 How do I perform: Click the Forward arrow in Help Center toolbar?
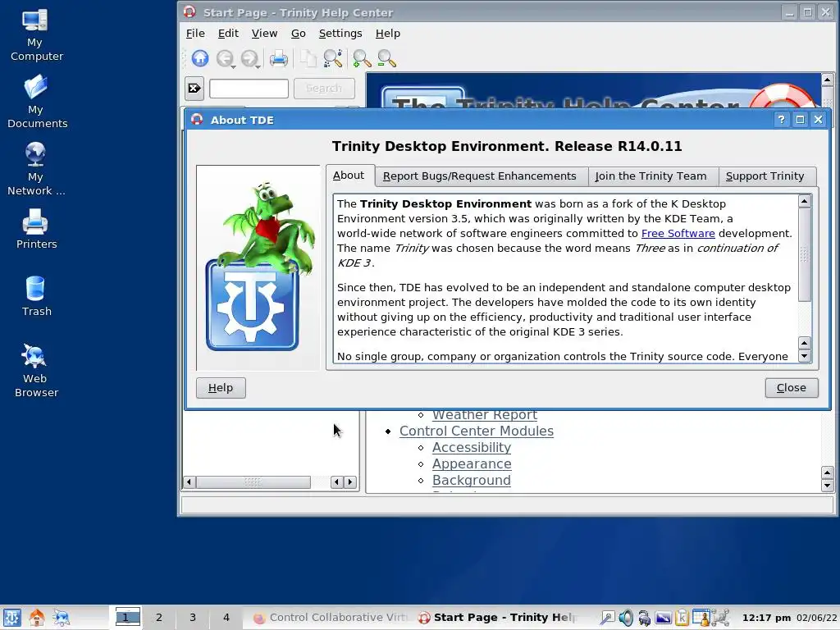point(249,58)
